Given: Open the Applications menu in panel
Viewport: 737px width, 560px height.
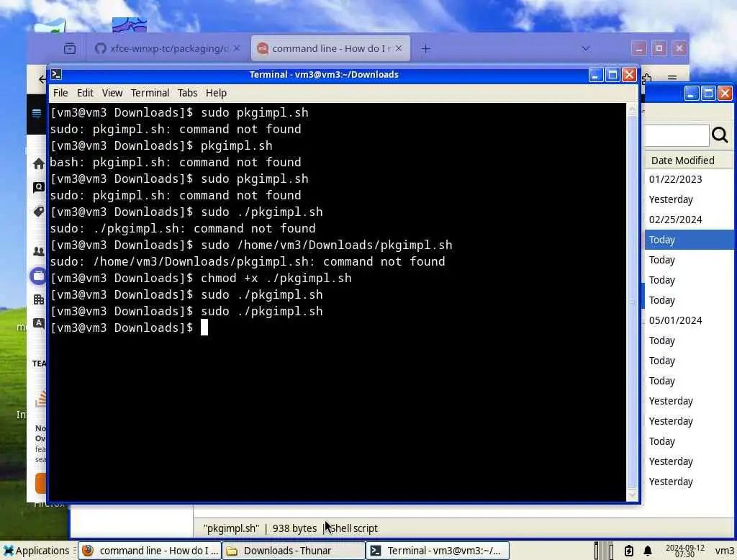Looking at the screenshot, I should 36,551.
